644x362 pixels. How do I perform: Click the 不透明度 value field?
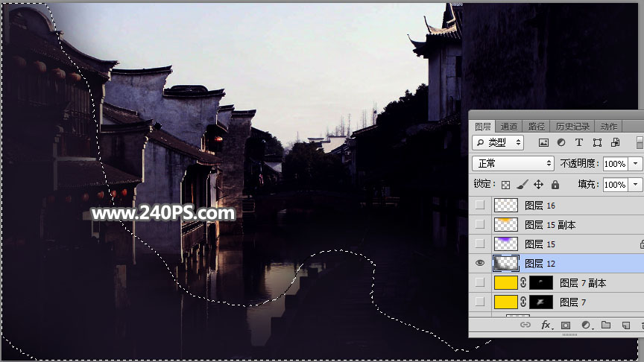(x=616, y=164)
